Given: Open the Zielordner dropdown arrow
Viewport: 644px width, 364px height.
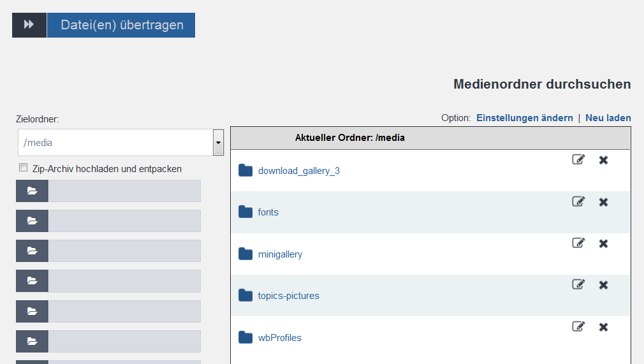Looking at the screenshot, I should pyautogui.click(x=218, y=143).
